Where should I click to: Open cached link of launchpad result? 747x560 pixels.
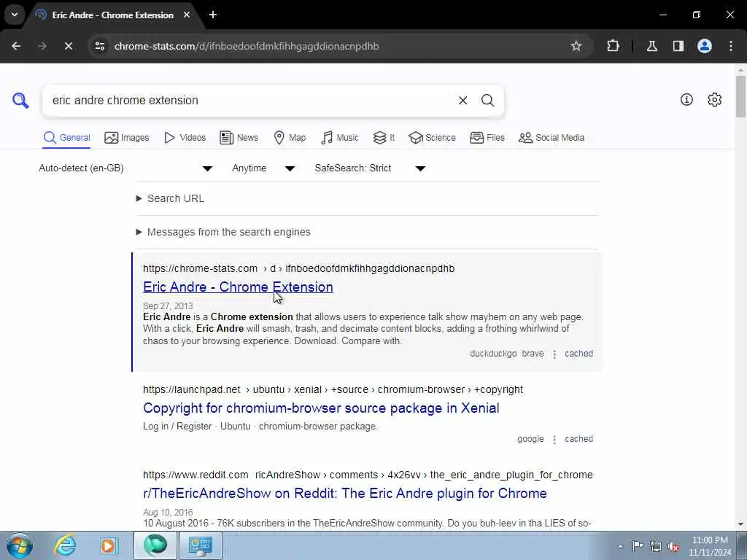tap(578, 439)
